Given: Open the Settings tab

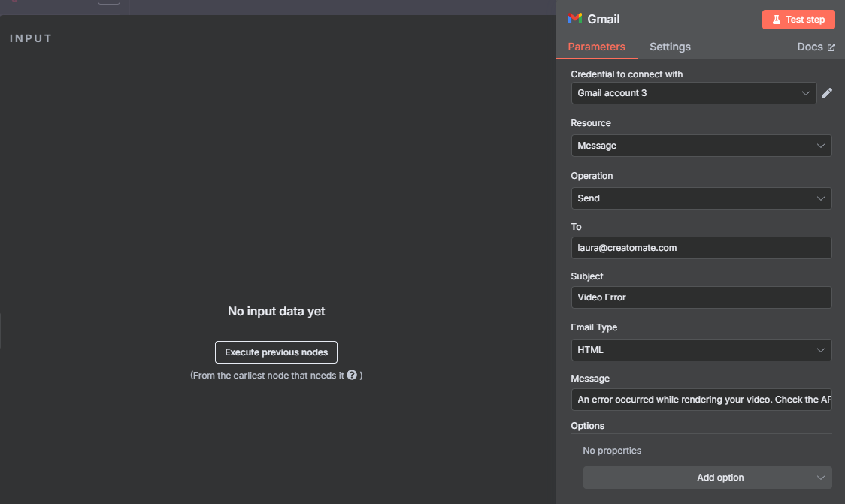Looking at the screenshot, I should (670, 47).
